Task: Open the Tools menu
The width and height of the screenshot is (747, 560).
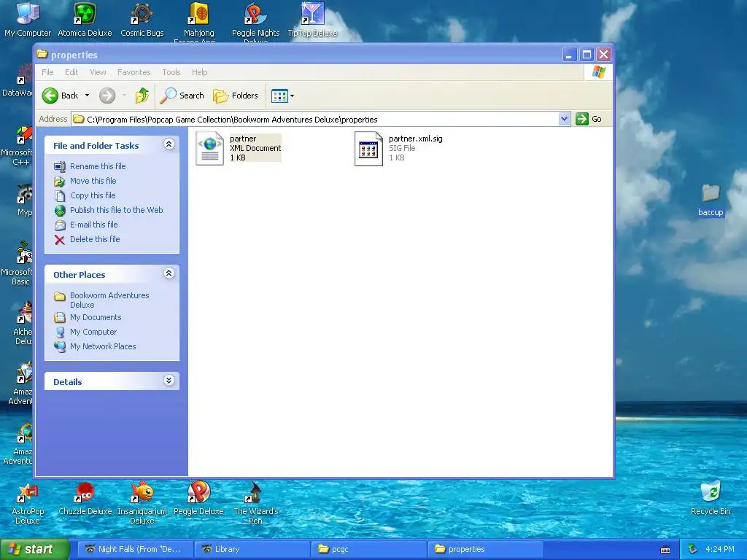Action: pos(171,72)
